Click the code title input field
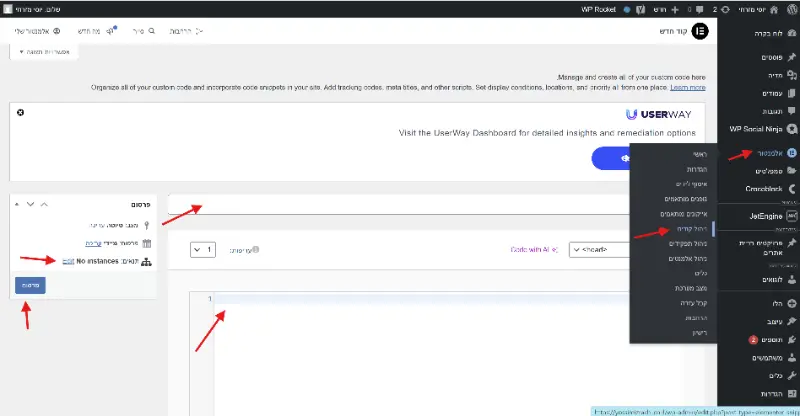The width and height of the screenshot is (800, 416). coord(399,204)
